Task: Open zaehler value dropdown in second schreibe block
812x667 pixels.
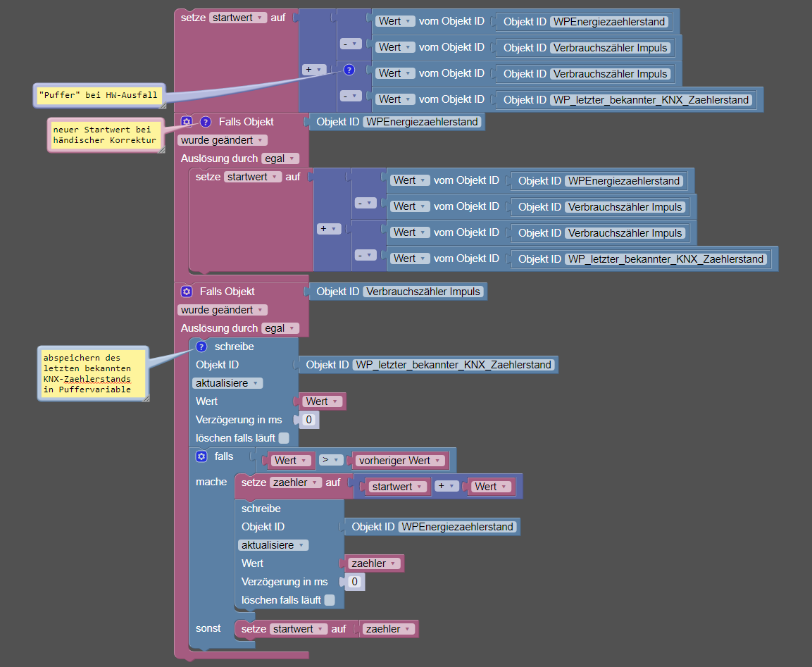Action: tap(374, 563)
